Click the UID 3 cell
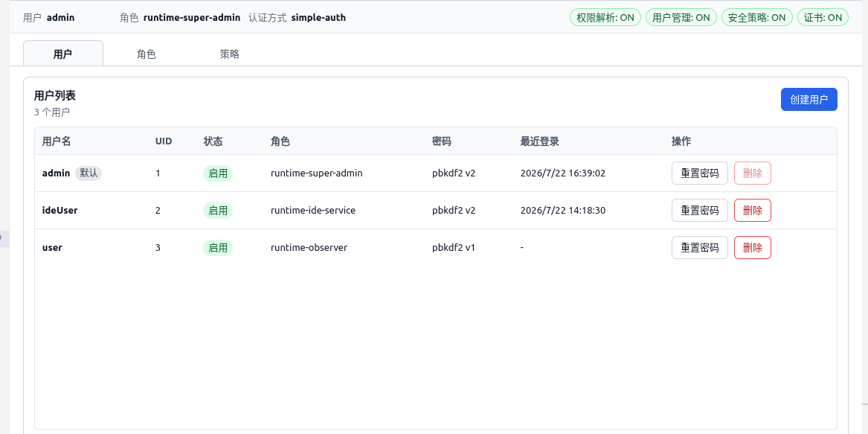This screenshot has height=434, width=868. point(158,248)
